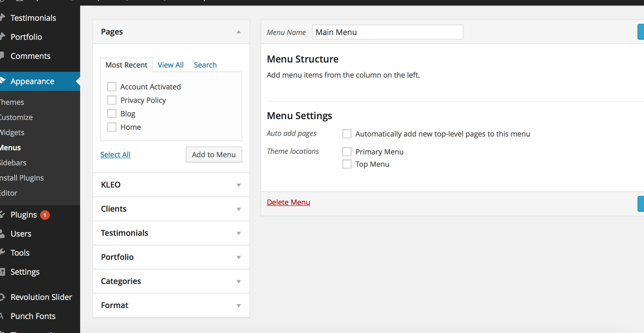Check the Privacy Policy page checkbox
This screenshot has height=333, width=644.
tap(112, 100)
